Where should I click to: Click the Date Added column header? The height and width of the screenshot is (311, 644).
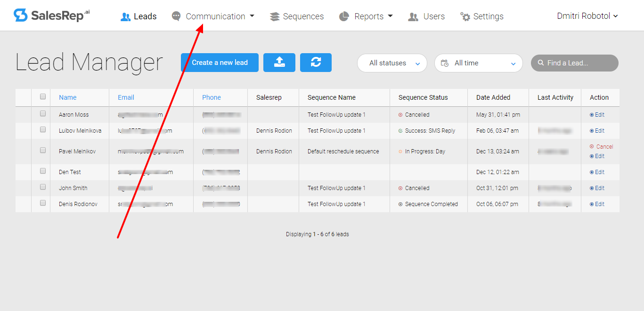(493, 97)
